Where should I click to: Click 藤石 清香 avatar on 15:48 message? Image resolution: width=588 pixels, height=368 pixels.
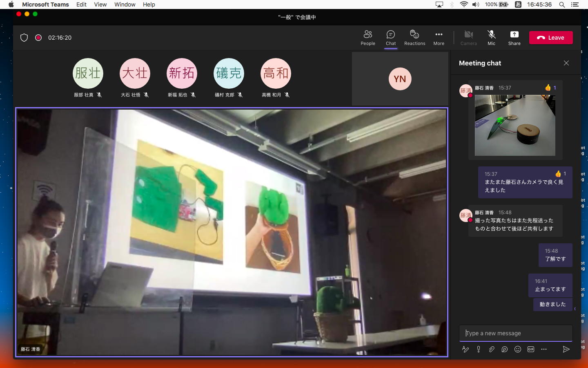pyautogui.click(x=466, y=215)
